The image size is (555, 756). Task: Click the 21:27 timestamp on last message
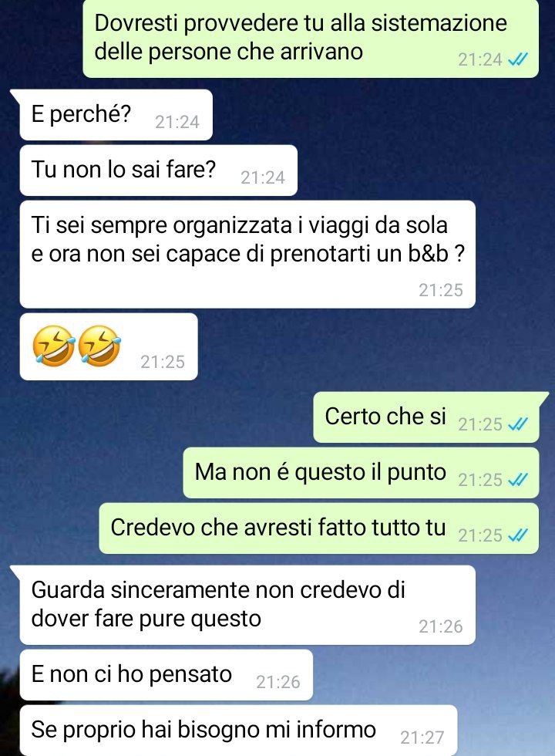[x=422, y=737]
